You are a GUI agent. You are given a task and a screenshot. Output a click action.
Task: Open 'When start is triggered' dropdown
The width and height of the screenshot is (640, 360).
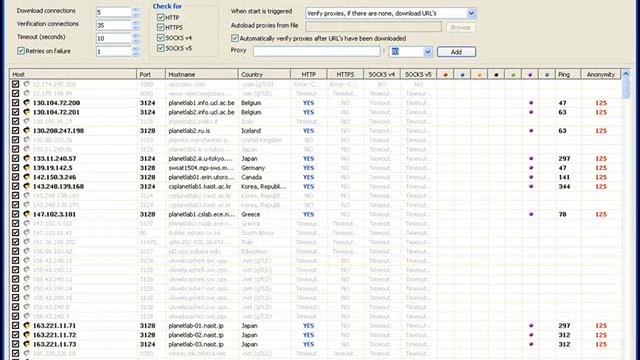(x=471, y=13)
